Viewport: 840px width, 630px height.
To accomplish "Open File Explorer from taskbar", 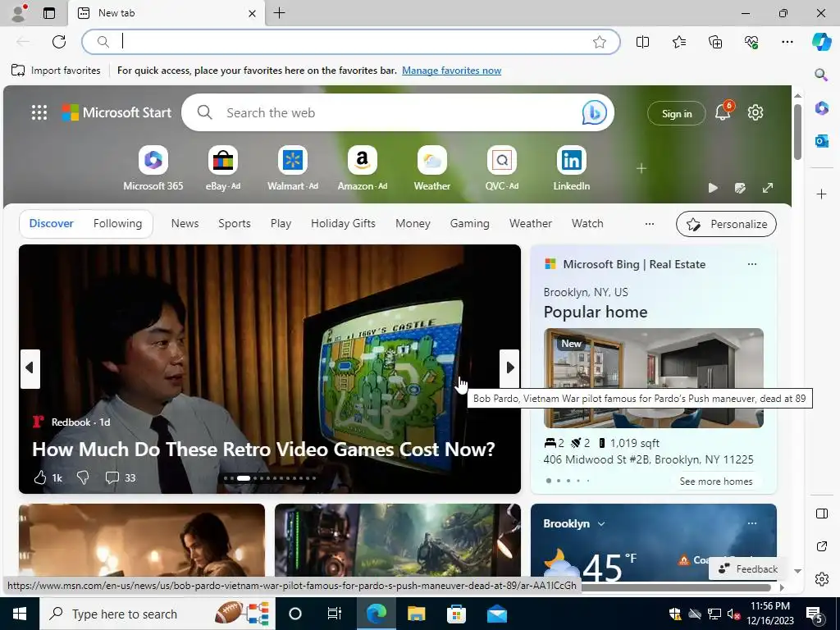I will (416, 614).
